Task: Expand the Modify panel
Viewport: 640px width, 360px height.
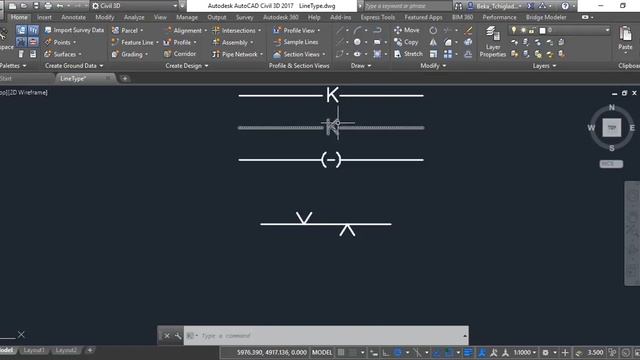Action: pyautogui.click(x=433, y=66)
